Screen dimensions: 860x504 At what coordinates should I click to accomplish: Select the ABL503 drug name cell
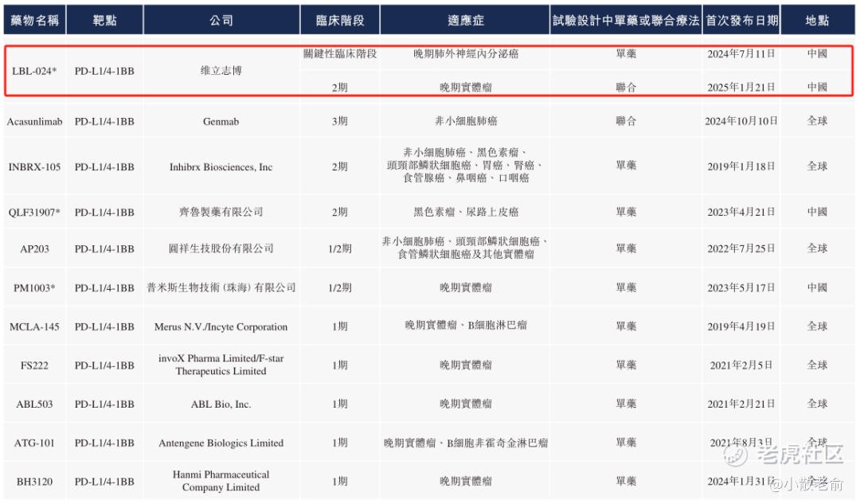click(34, 404)
